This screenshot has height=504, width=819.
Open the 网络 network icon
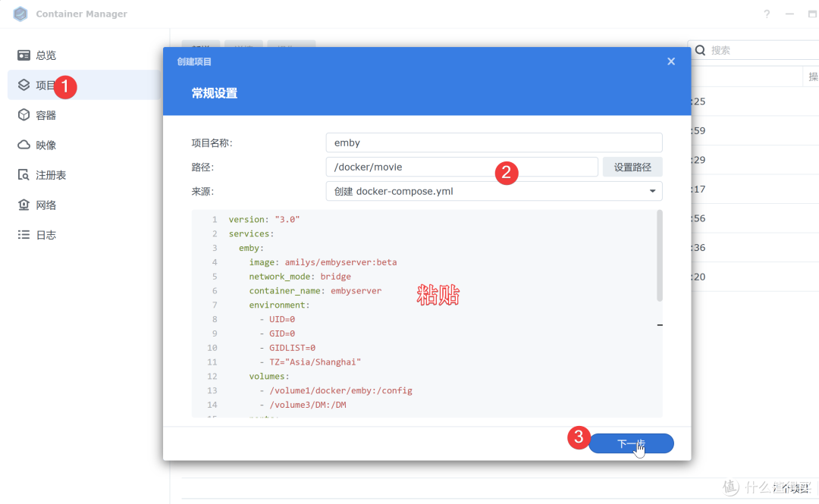(24, 205)
